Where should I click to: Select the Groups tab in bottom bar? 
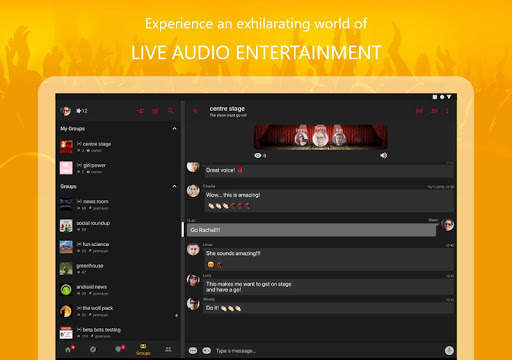[x=143, y=350]
